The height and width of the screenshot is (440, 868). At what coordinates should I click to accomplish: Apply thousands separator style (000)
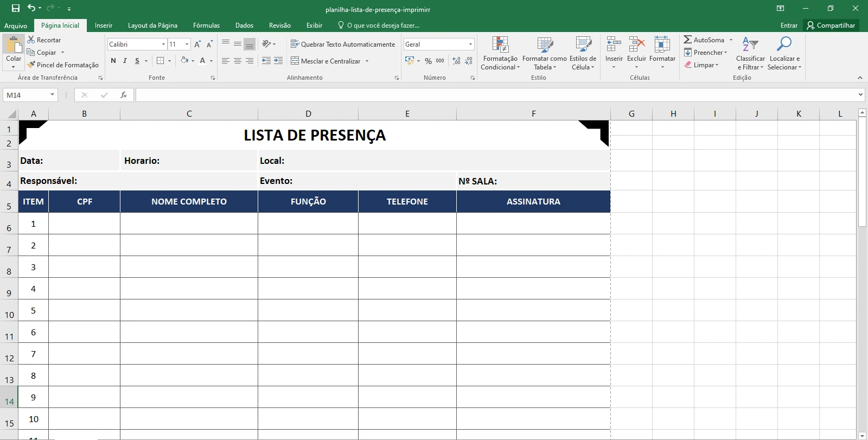coord(440,61)
